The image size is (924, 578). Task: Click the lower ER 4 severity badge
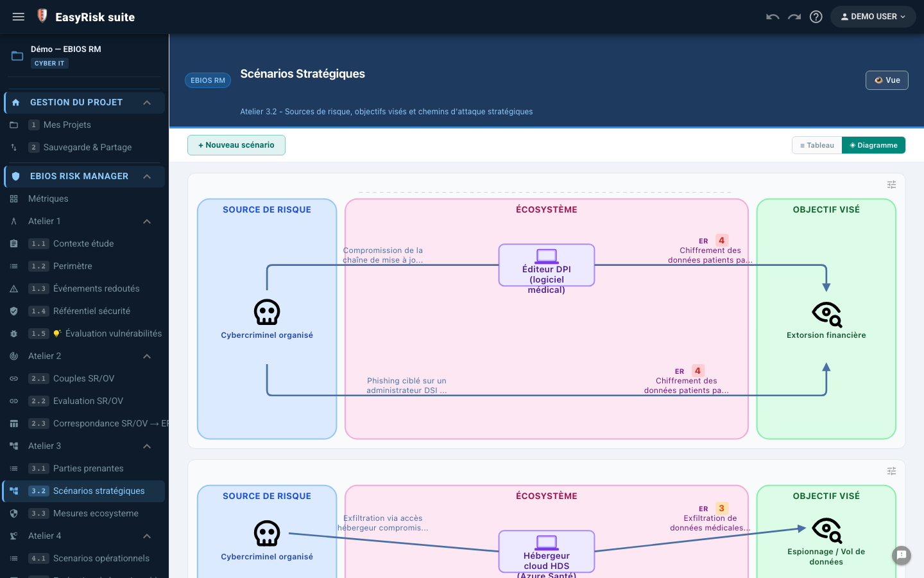pyautogui.click(x=697, y=371)
